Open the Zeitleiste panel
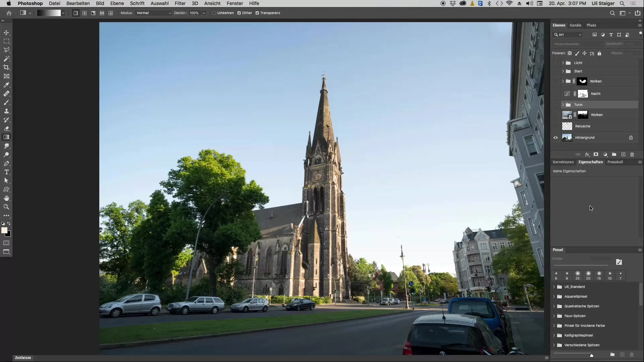Viewport: 644px width, 362px height. coord(23,358)
